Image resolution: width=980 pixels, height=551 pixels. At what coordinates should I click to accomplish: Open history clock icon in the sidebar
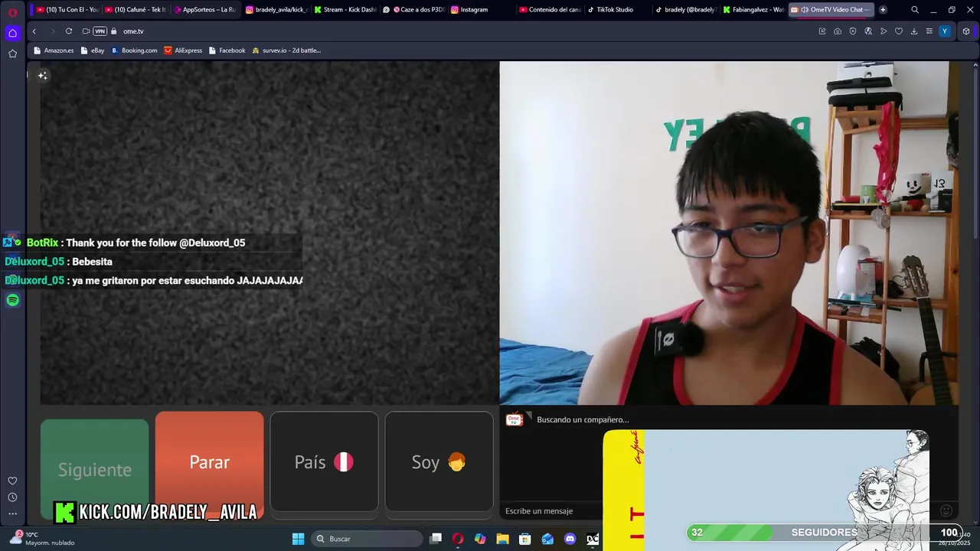coord(12,497)
